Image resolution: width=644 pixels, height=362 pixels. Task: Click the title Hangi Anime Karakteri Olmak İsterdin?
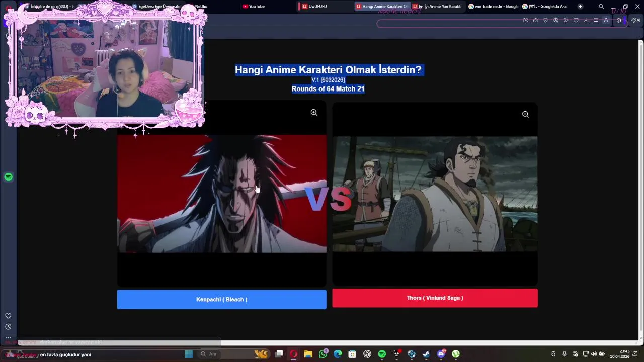328,70
